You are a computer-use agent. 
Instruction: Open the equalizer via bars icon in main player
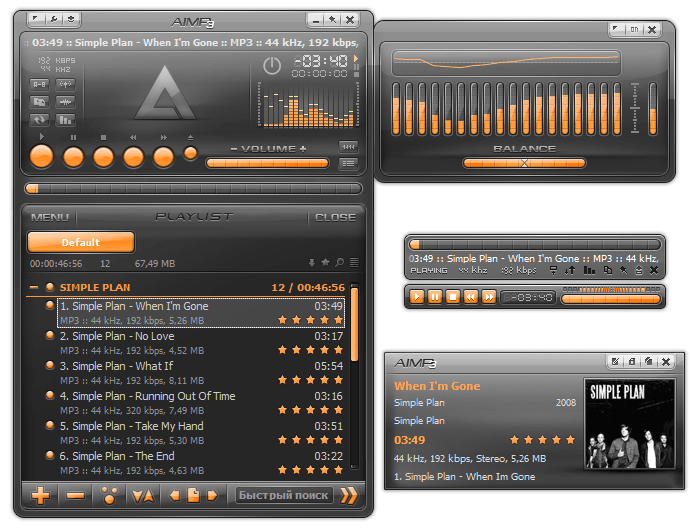[65, 120]
